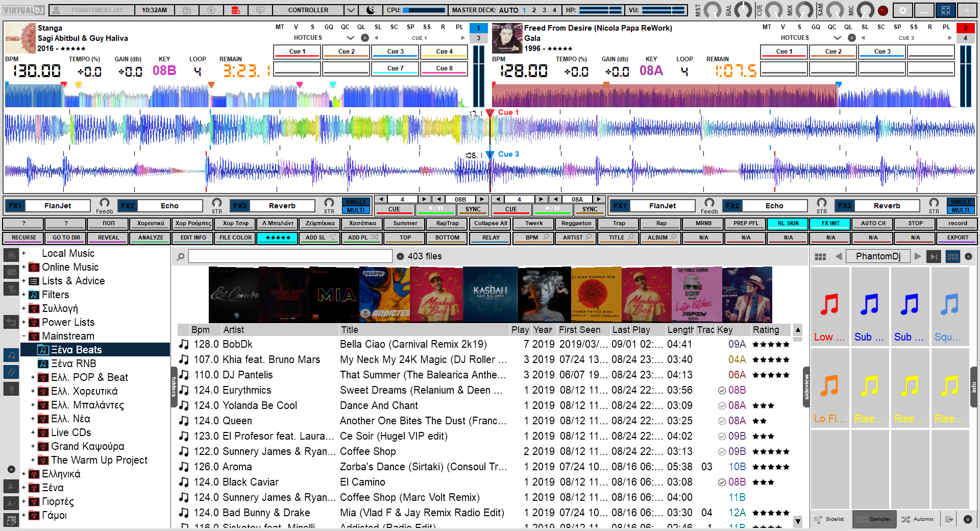Expand the ΕΛΛ. POP & Beat folder
This screenshot has height=531, width=980.
tap(33, 377)
